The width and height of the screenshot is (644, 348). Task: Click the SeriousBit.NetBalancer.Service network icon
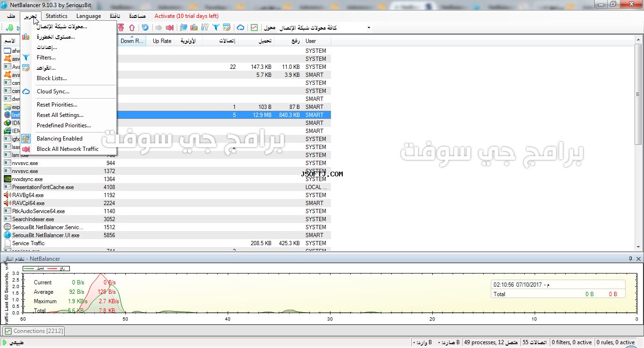[x=8, y=227]
